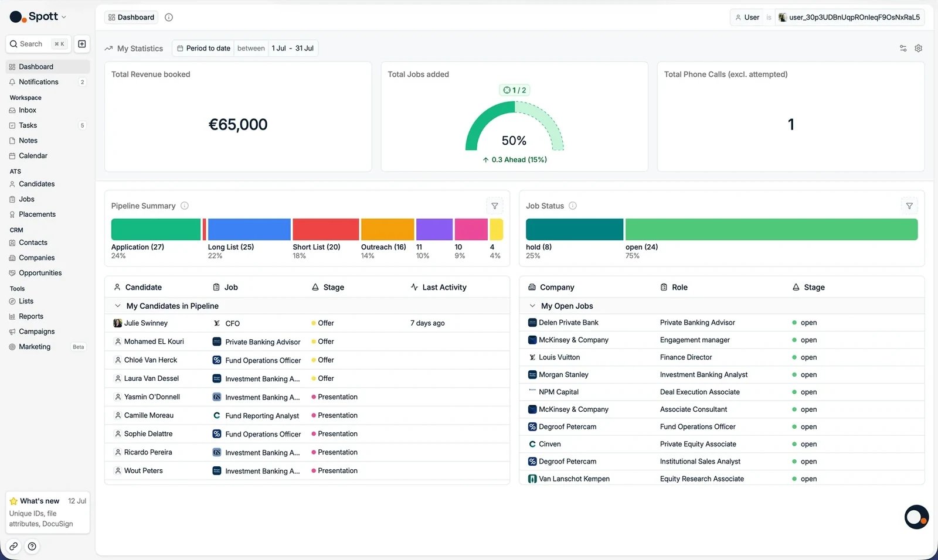Viewport: 938px width, 560px height.
Task: Click the €65,000 total revenue value
Action: coord(238,124)
